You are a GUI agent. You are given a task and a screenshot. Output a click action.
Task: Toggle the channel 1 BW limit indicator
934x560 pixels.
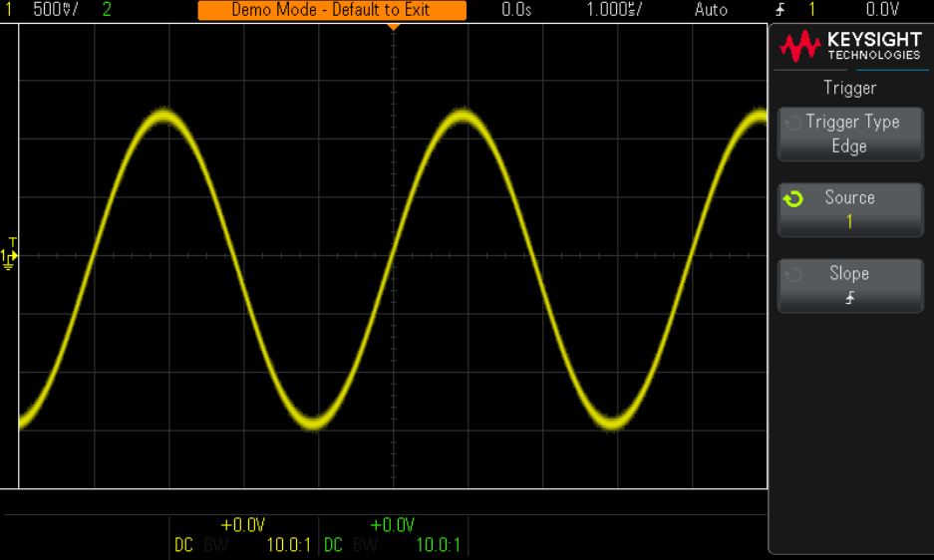click(x=215, y=545)
